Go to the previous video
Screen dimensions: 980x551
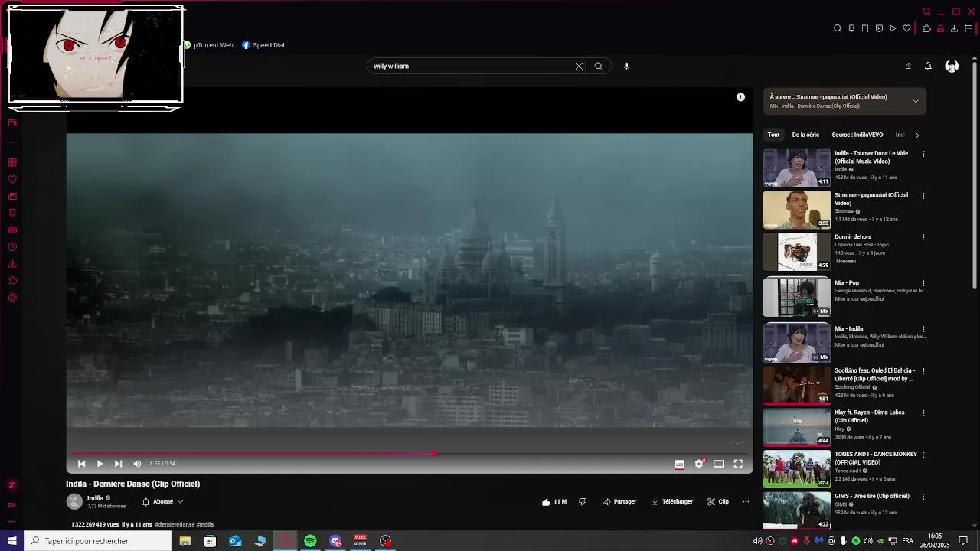coord(81,464)
